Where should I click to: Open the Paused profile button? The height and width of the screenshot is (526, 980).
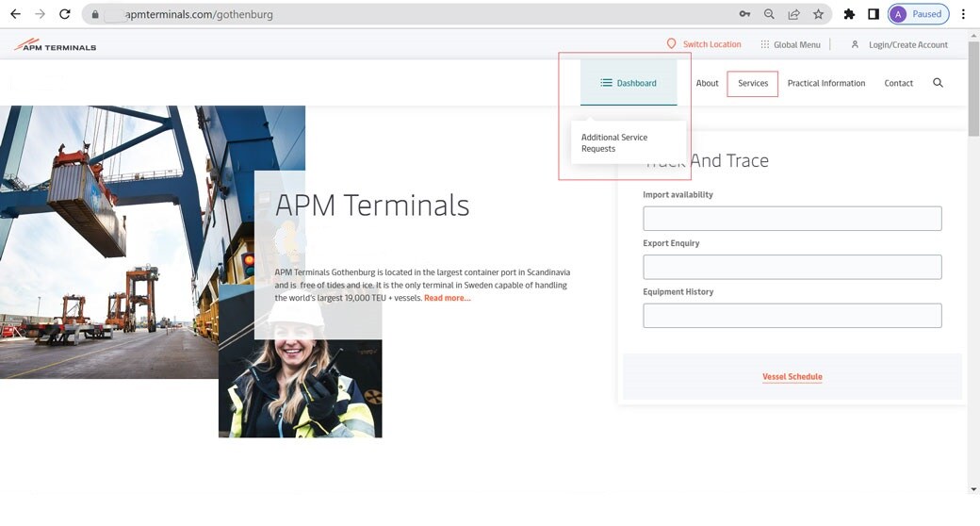(918, 14)
